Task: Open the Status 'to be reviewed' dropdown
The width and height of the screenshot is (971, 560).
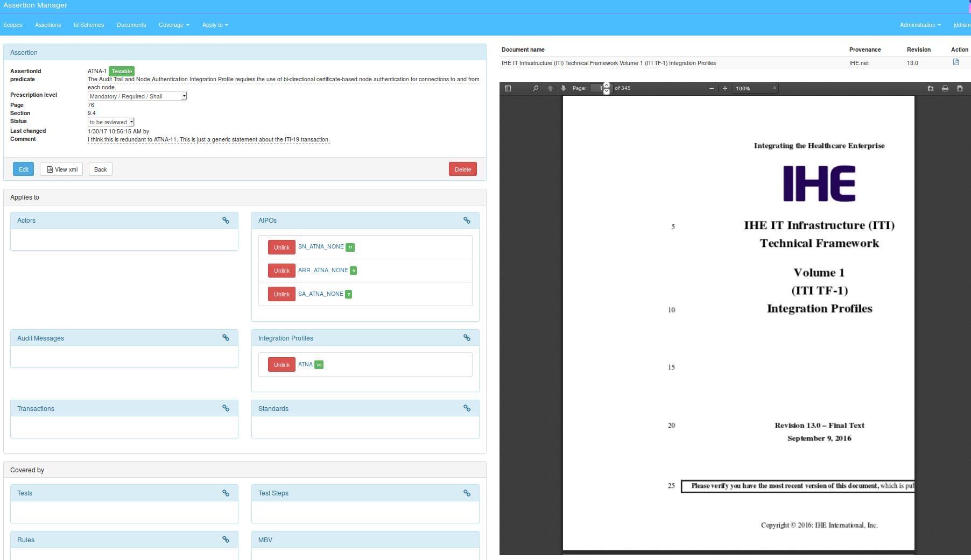Action: click(x=111, y=122)
